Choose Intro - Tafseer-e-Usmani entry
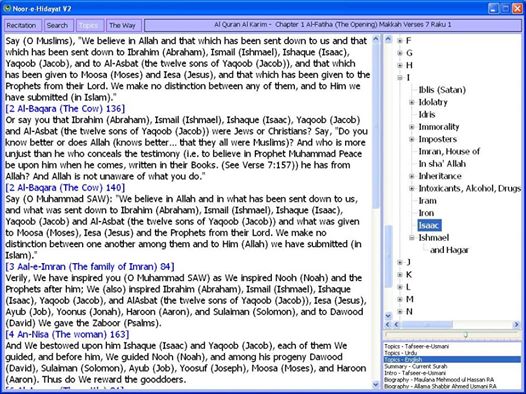 click(x=452, y=373)
